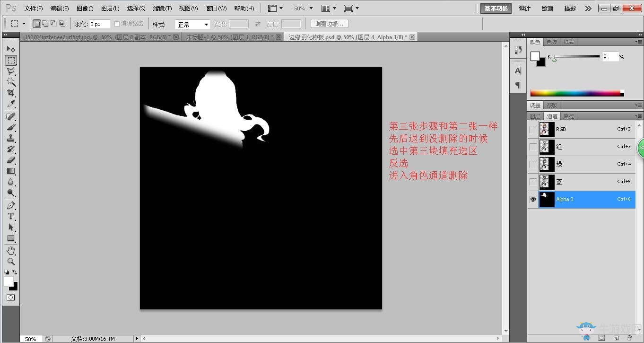Open the 图像(I) menu
644x343 pixels.
tap(85, 9)
